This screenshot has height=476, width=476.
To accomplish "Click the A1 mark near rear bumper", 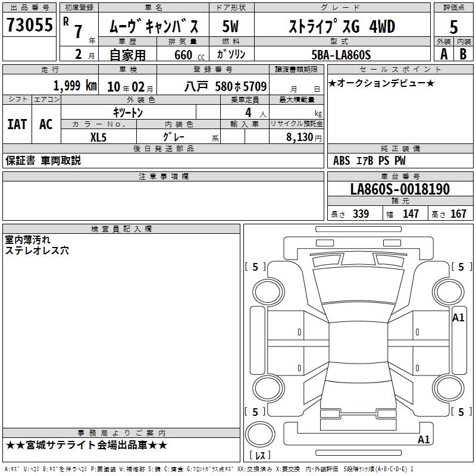I will point(424,439).
